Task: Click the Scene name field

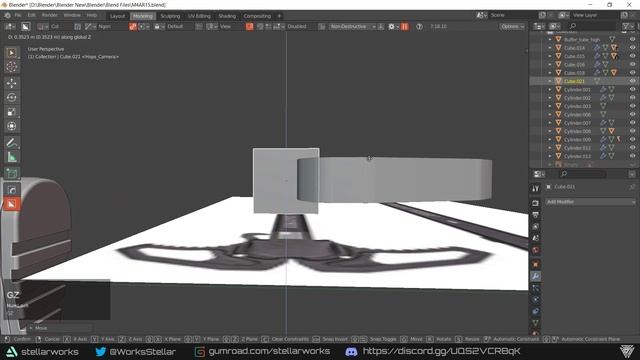Action: [x=513, y=16]
